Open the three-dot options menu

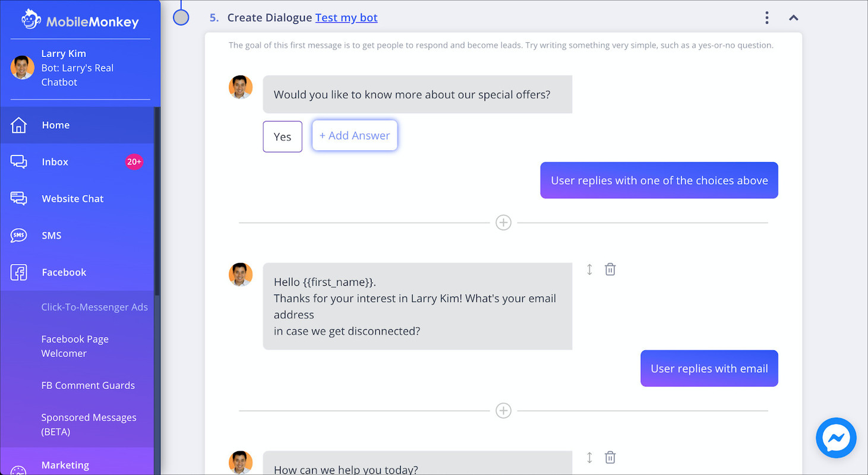click(766, 18)
